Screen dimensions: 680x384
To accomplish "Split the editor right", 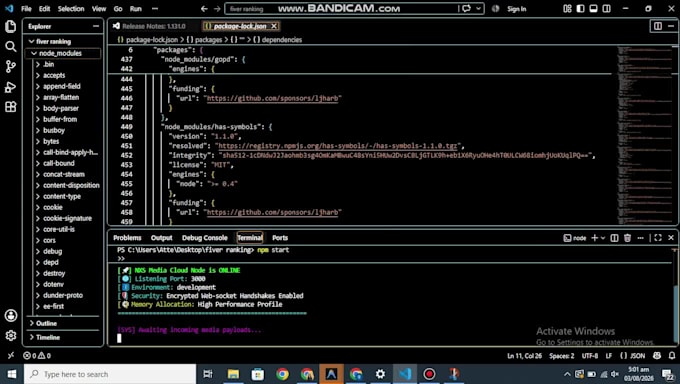I will tap(658, 26).
